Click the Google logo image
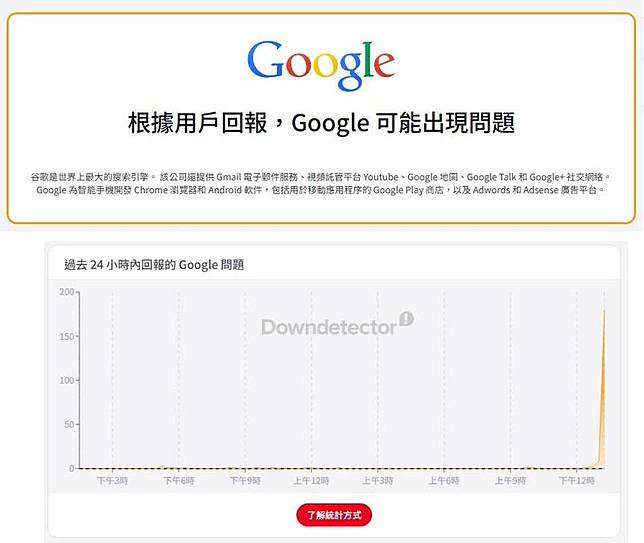 pyautogui.click(x=321, y=65)
